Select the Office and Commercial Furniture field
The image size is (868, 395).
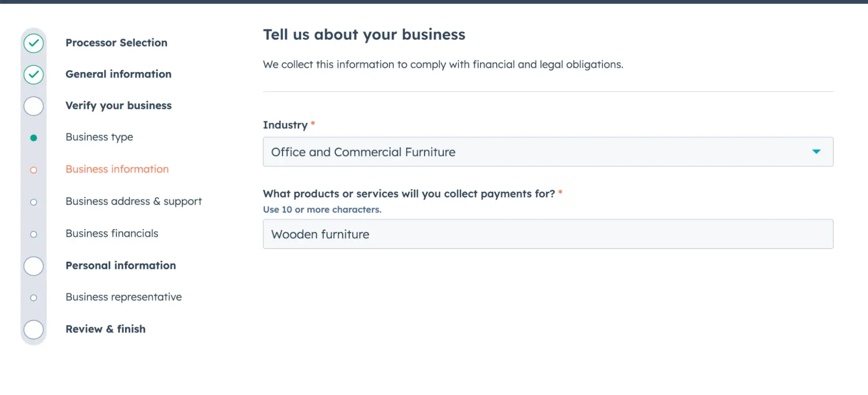521,152
